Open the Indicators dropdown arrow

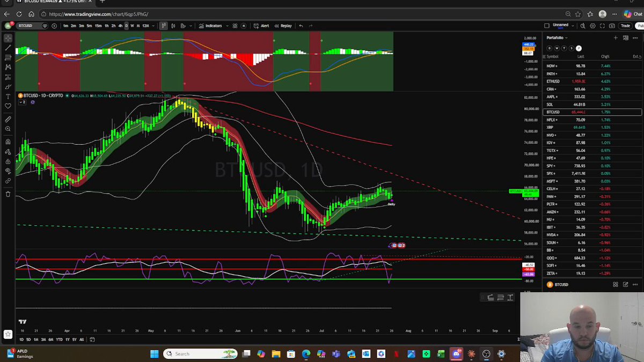[227, 26]
